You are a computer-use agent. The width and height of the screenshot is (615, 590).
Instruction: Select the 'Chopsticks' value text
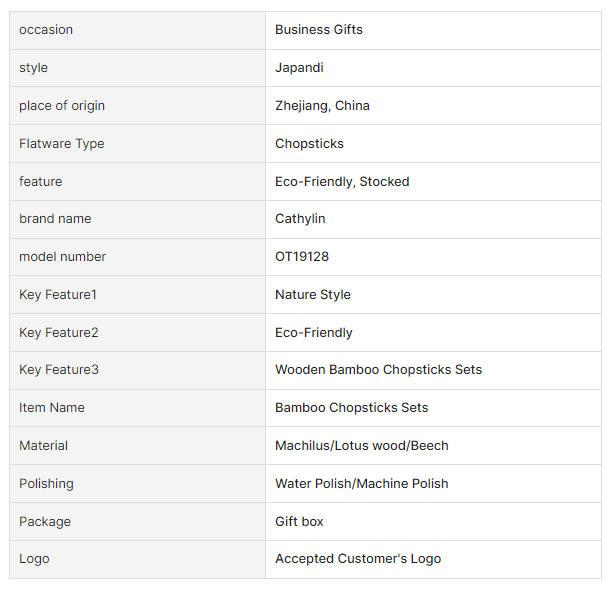coord(309,144)
